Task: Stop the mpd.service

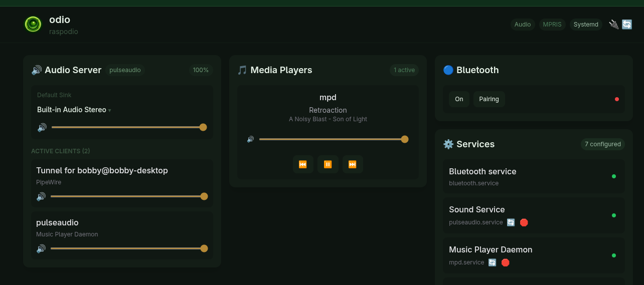Action: pos(506,262)
